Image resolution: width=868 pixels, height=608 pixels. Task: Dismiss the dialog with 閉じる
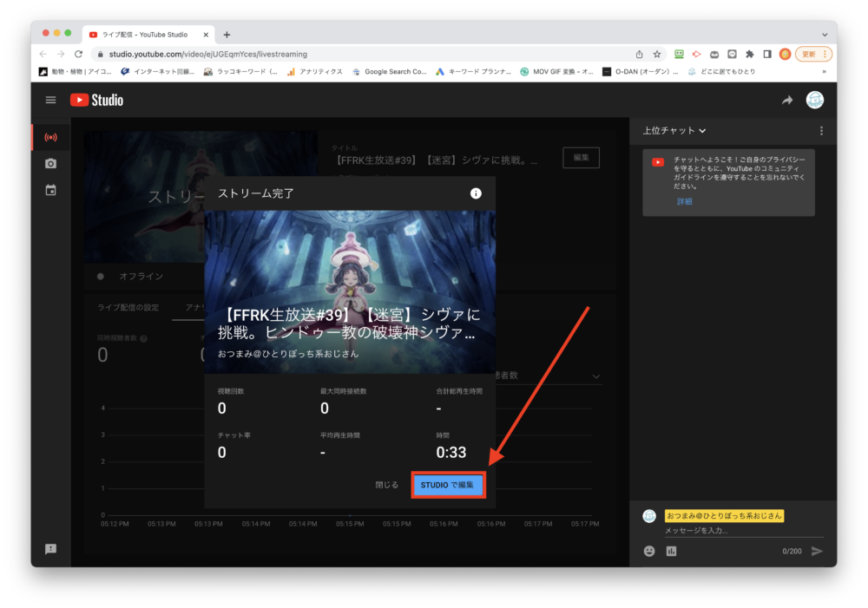[386, 485]
